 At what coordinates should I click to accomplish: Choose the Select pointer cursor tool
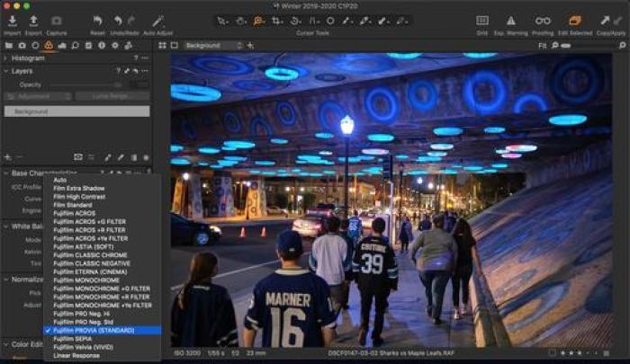coord(221,21)
